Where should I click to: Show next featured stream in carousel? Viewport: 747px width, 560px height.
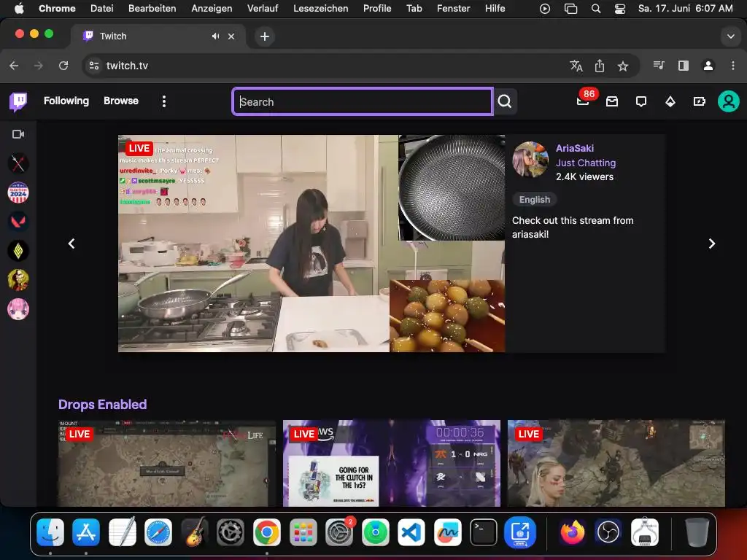tap(712, 244)
